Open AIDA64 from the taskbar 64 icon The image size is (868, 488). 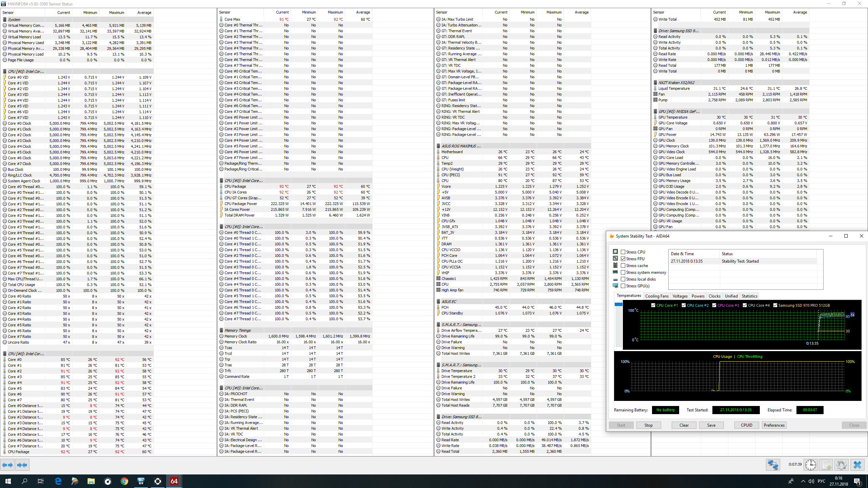tap(174, 481)
